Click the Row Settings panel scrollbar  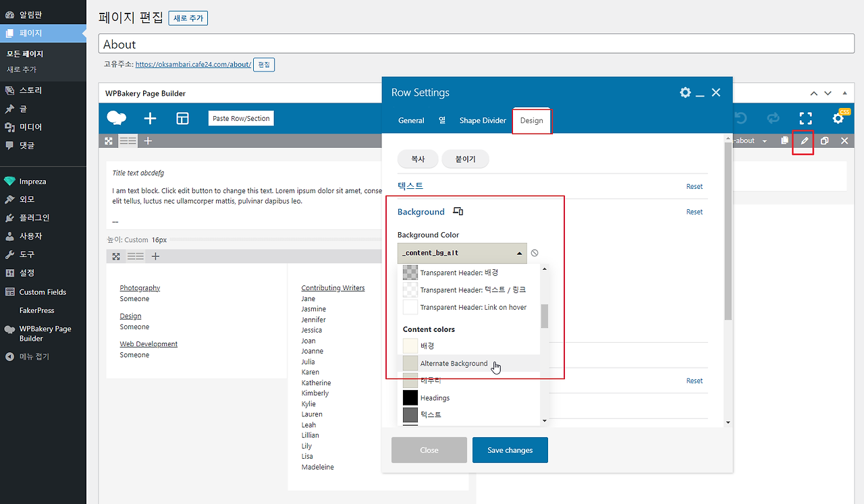728,231
